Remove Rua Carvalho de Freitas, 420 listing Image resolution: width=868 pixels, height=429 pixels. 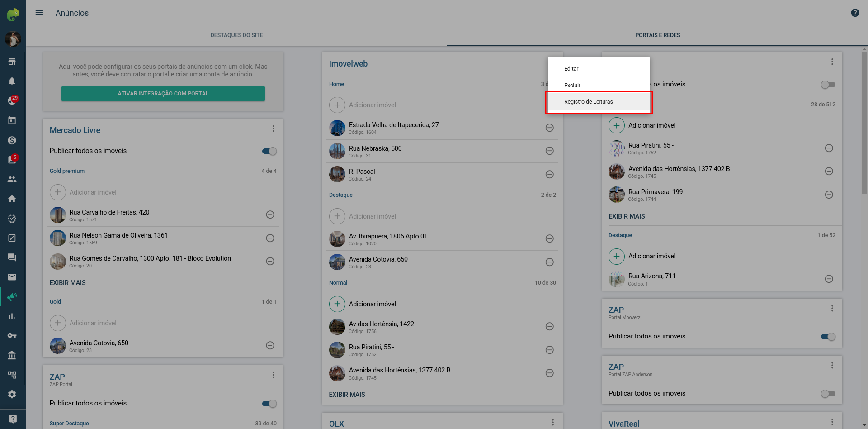coord(270,214)
